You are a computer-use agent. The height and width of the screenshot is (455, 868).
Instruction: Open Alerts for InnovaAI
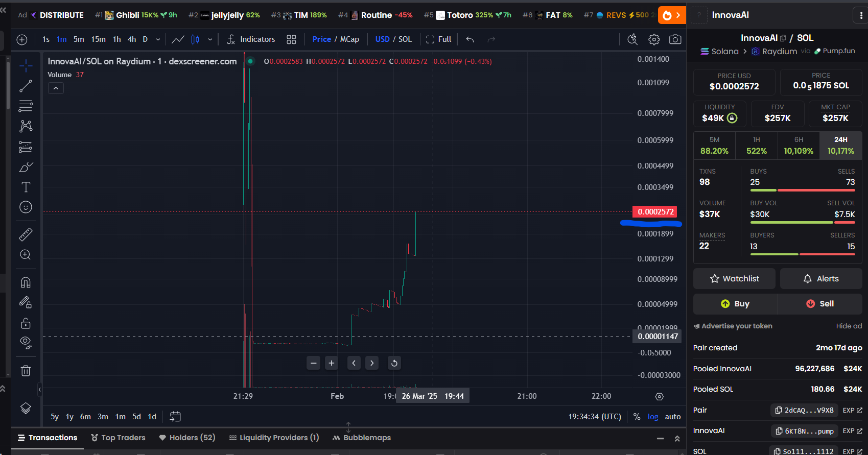(821, 279)
